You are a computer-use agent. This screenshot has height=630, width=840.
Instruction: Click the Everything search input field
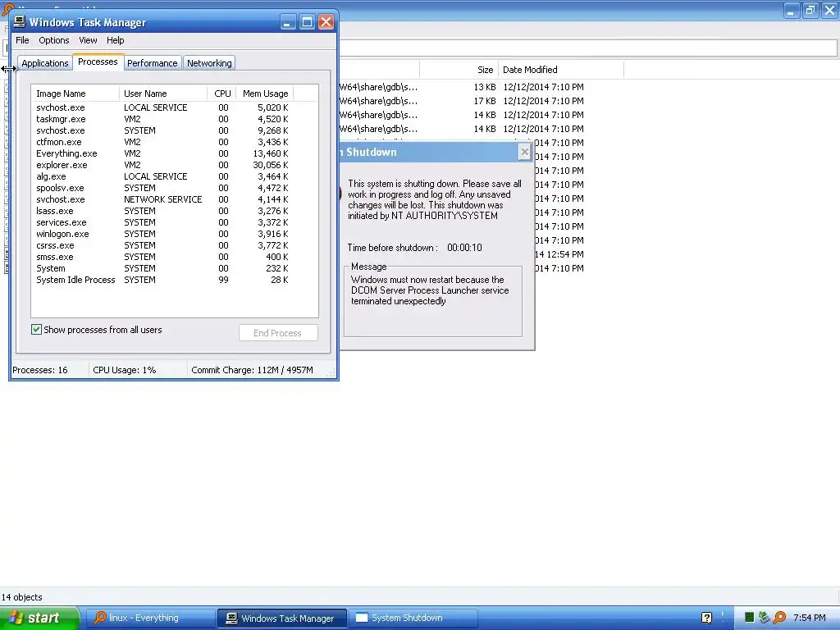pyautogui.click(x=587, y=48)
